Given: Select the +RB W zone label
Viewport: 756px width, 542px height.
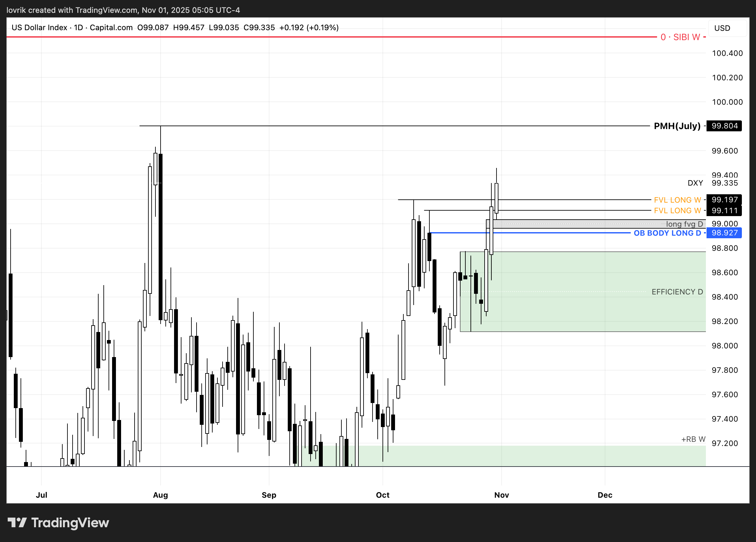Looking at the screenshot, I should (693, 439).
